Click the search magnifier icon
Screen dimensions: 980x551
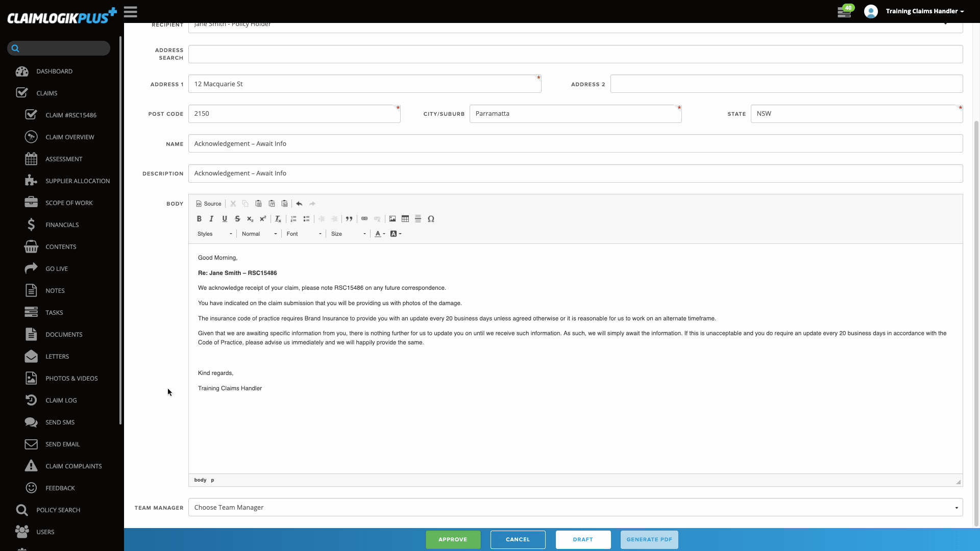[x=15, y=48]
